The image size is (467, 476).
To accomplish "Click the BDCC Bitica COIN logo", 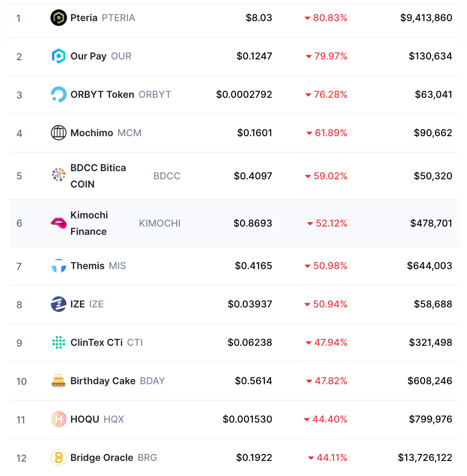I will (x=58, y=175).
